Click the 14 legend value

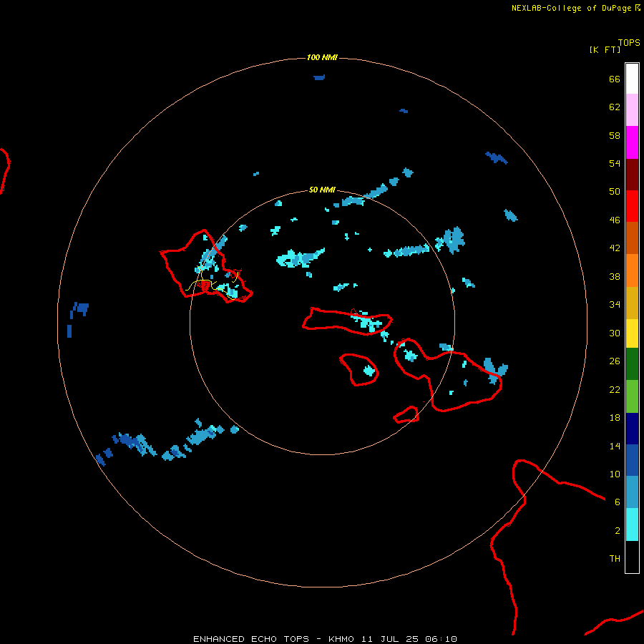615,446
